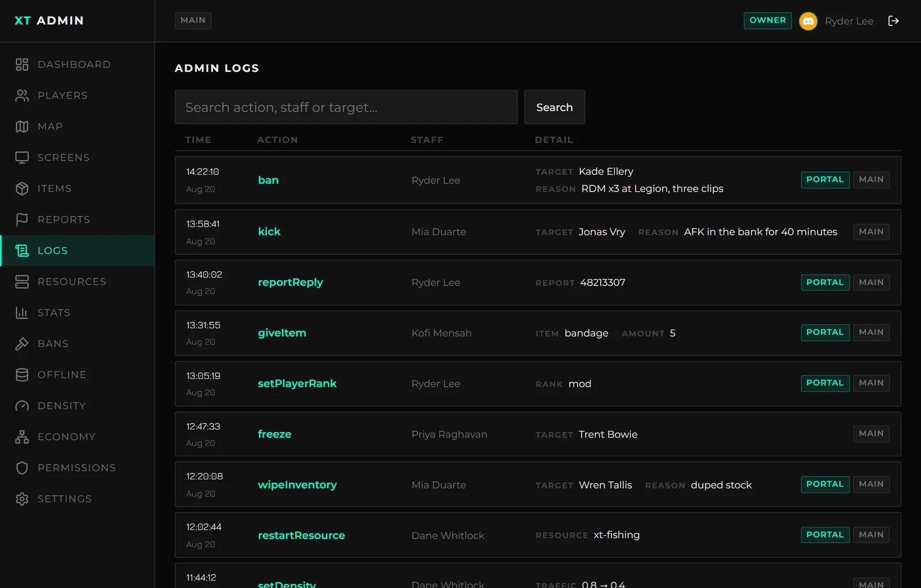Image resolution: width=921 pixels, height=588 pixels.
Task: Click MAIN badge on freeze row
Action: click(x=871, y=434)
